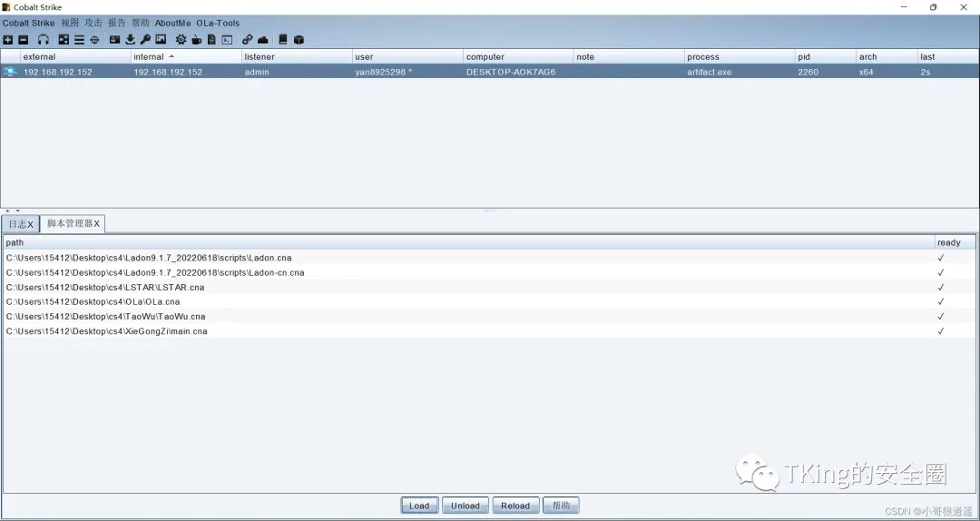
Task: Open keystrokes view key icon
Action: coord(145,40)
